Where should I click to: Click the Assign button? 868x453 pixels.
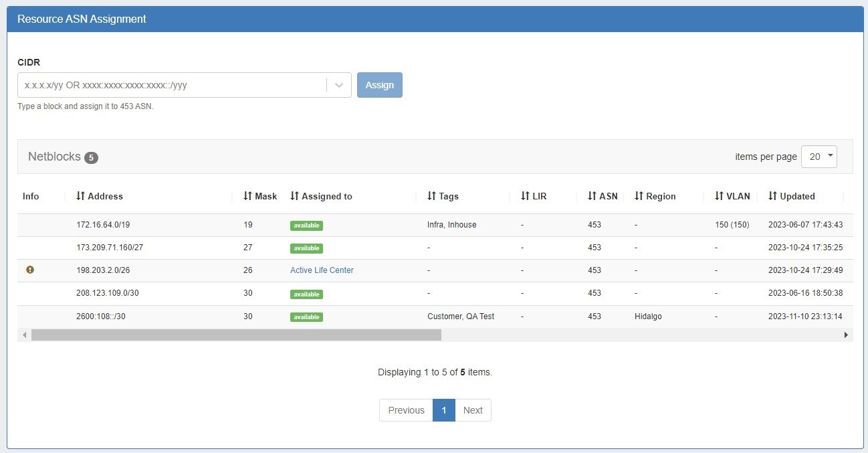coord(380,85)
